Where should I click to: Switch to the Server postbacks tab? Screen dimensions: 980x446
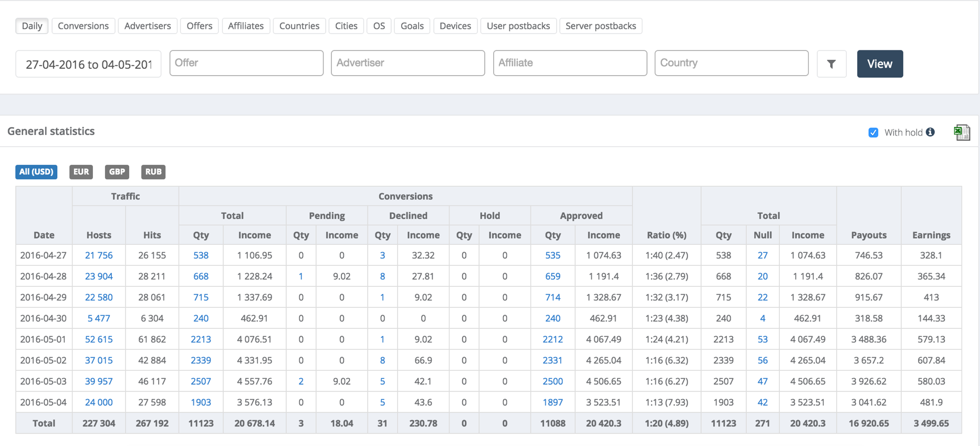click(600, 26)
